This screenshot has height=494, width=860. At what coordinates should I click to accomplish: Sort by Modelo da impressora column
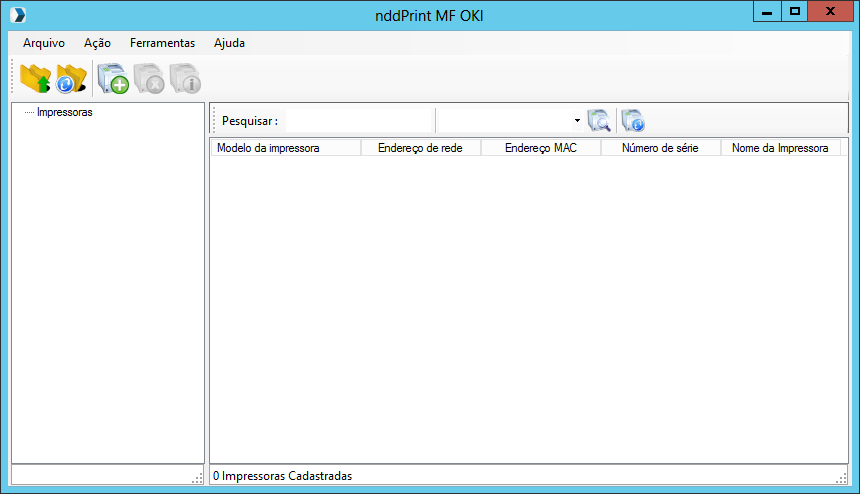click(285, 148)
